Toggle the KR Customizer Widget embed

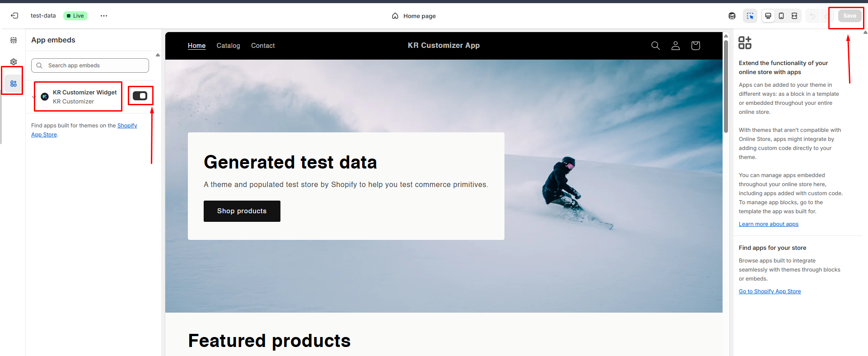tap(140, 96)
